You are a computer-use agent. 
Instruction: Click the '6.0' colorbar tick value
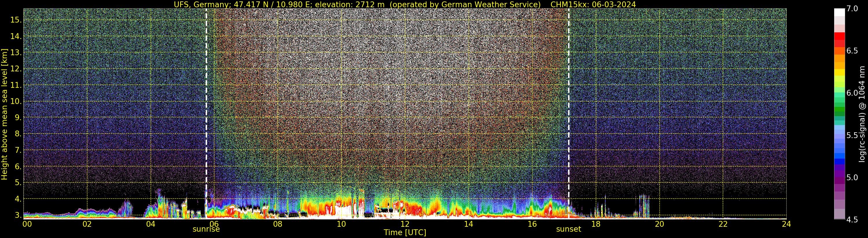click(x=852, y=93)
